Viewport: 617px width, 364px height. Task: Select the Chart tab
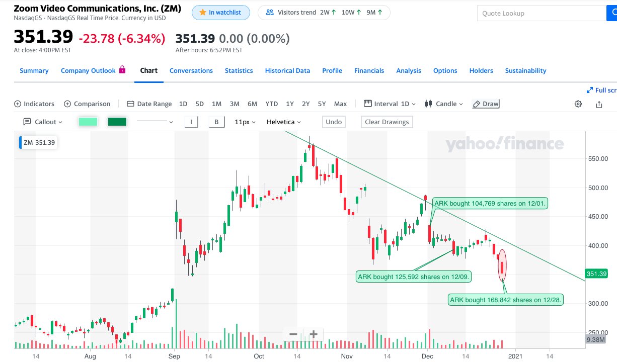[x=149, y=70]
